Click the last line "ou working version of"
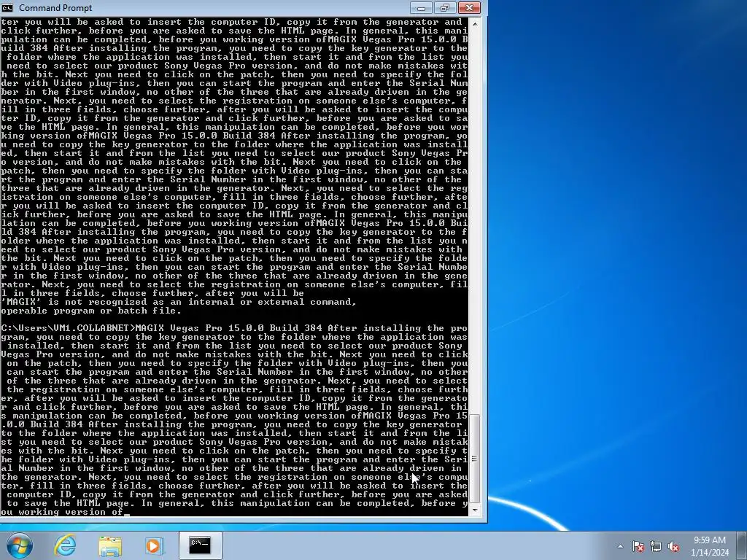 point(62,512)
